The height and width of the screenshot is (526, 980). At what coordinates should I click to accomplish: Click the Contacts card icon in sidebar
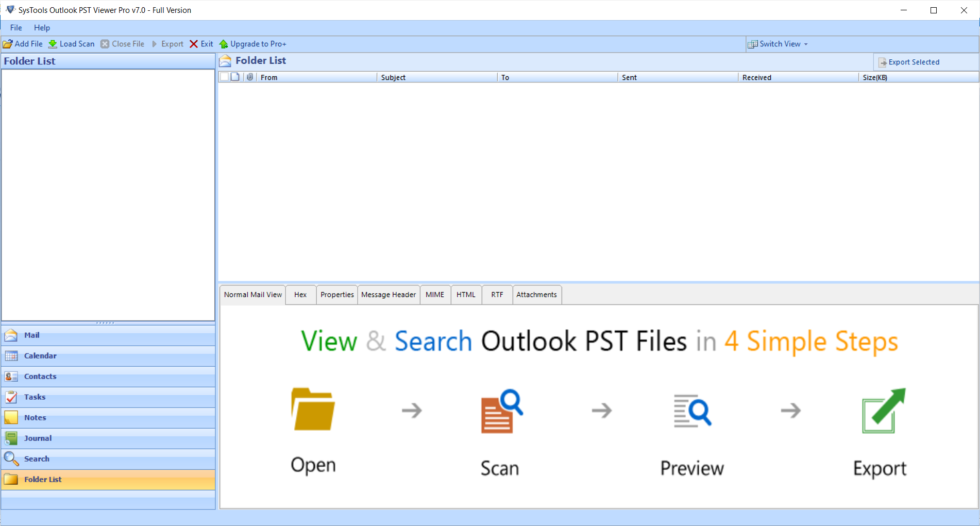(11, 377)
